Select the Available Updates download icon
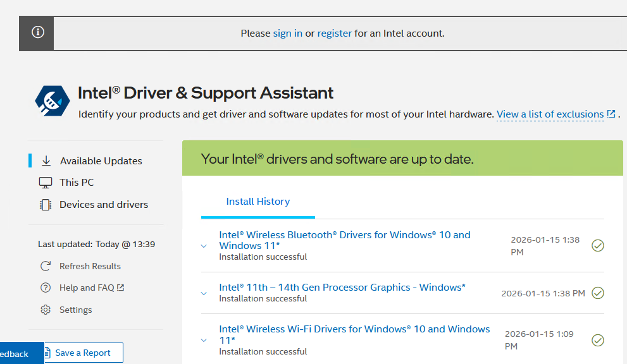 point(46,161)
